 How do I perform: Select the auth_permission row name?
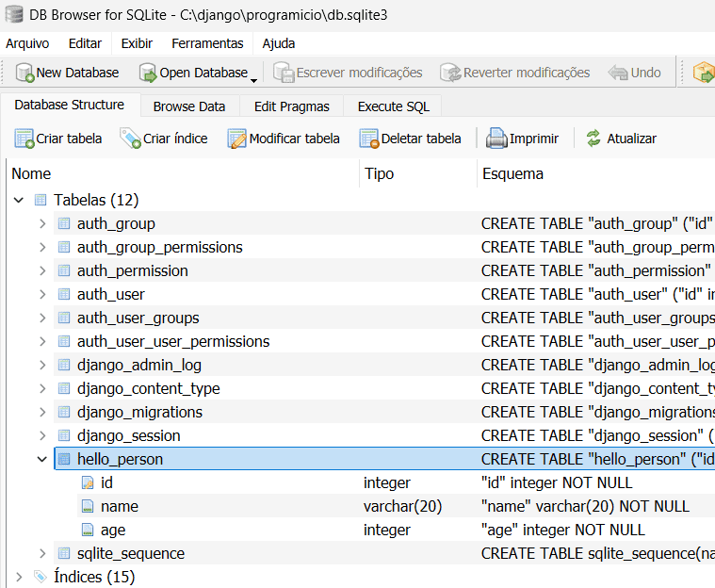point(133,270)
